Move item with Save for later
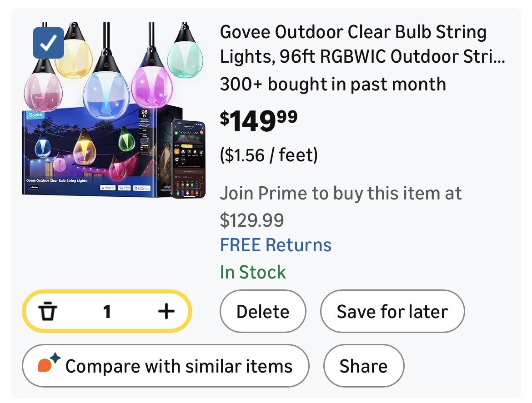Screen dimensions: 532x403 tap(392, 312)
